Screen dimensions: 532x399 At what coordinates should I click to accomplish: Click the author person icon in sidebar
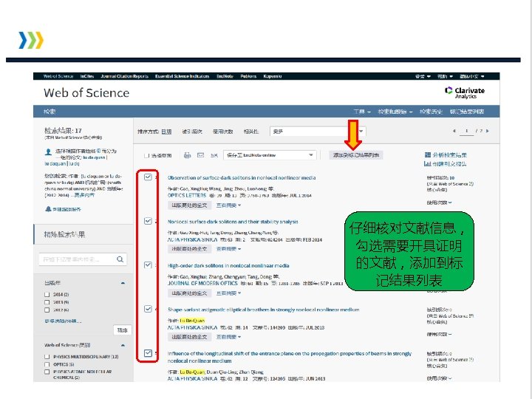click(x=48, y=152)
